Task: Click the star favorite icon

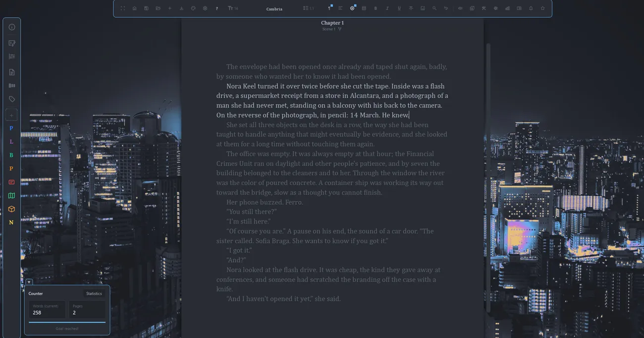Action: [542, 8]
